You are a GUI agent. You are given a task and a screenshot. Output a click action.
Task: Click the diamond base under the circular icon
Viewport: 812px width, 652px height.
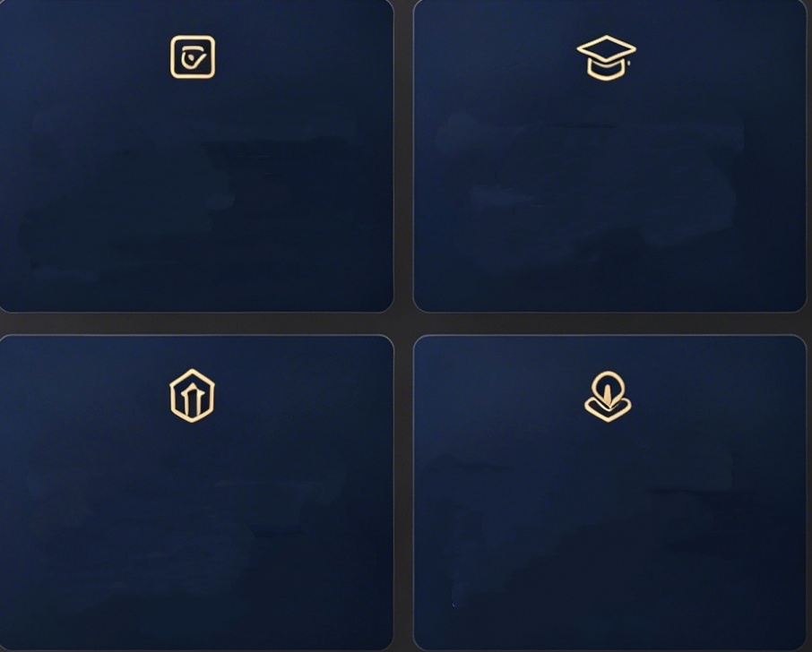click(608, 409)
